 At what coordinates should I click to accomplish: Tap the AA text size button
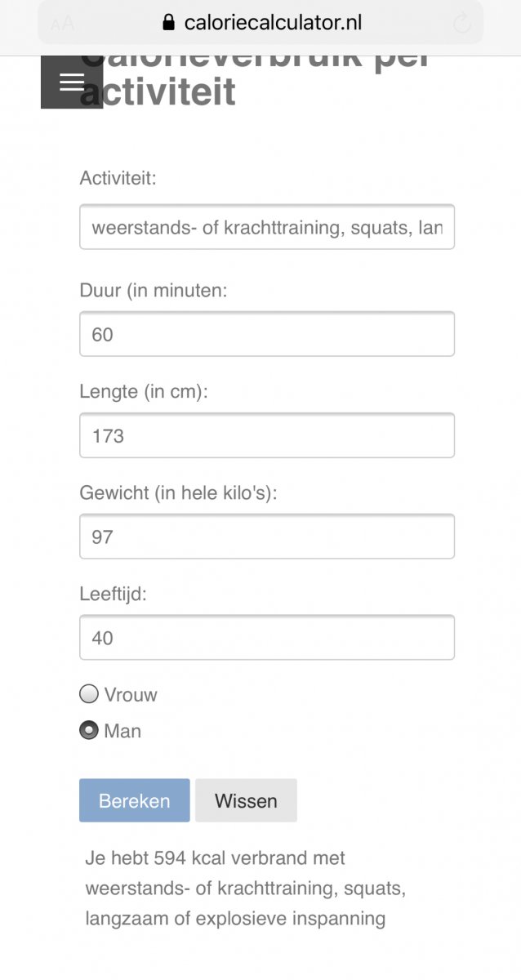[x=62, y=24]
